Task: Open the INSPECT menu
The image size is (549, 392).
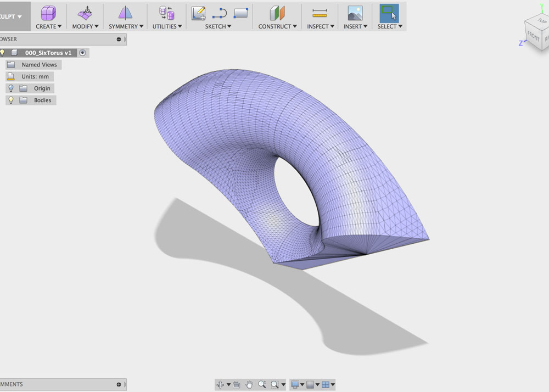Action: 321,26
